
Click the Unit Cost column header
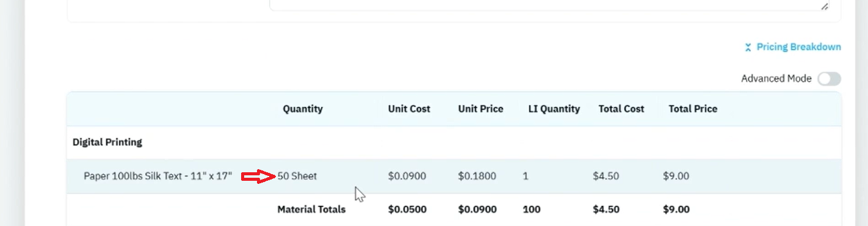pyautogui.click(x=409, y=109)
